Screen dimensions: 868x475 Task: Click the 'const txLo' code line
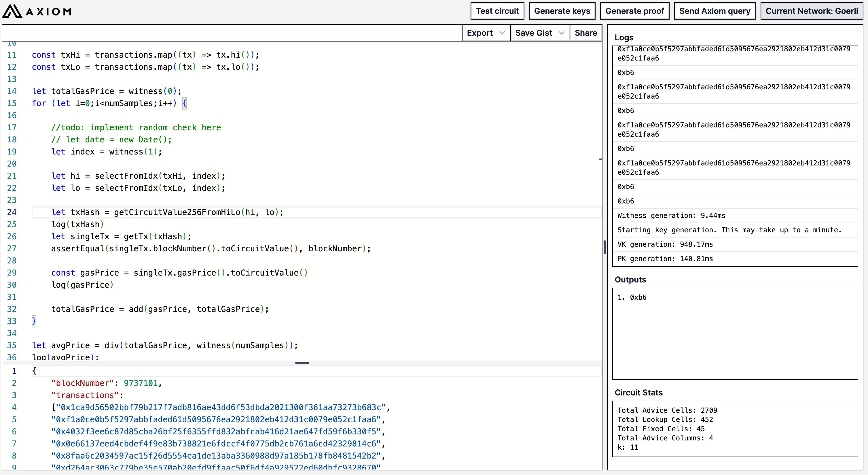point(145,67)
